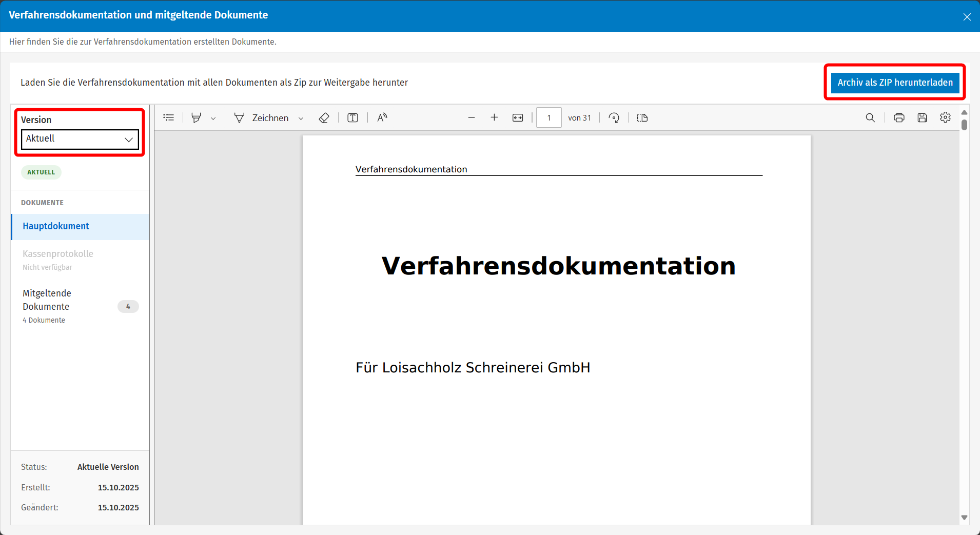Click the AKTUELL status badge
980x535 pixels.
[x=41, y=172]
